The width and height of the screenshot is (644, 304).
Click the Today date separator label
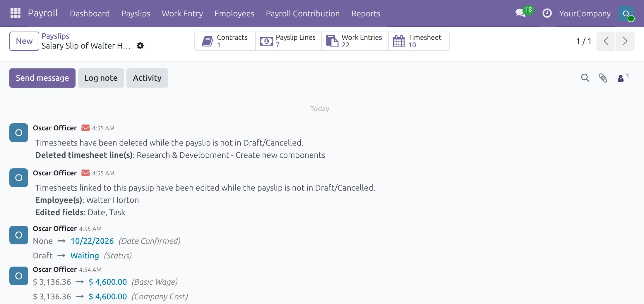pos(320,109)
